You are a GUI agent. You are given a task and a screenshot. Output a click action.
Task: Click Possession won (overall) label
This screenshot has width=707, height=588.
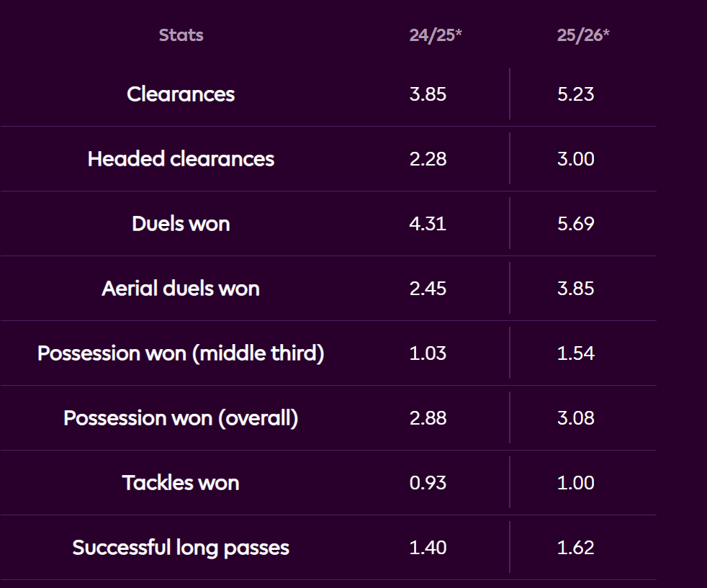click(x=181, y=418)
